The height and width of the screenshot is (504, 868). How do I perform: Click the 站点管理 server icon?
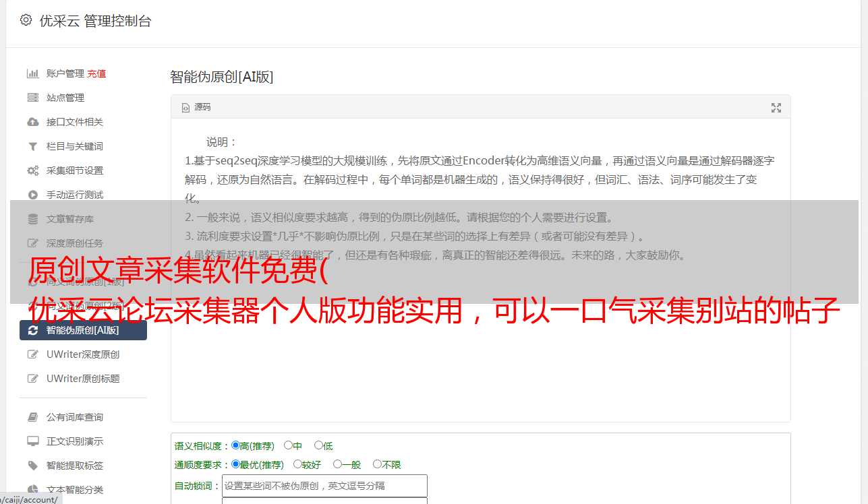click(x=32, y=98)
